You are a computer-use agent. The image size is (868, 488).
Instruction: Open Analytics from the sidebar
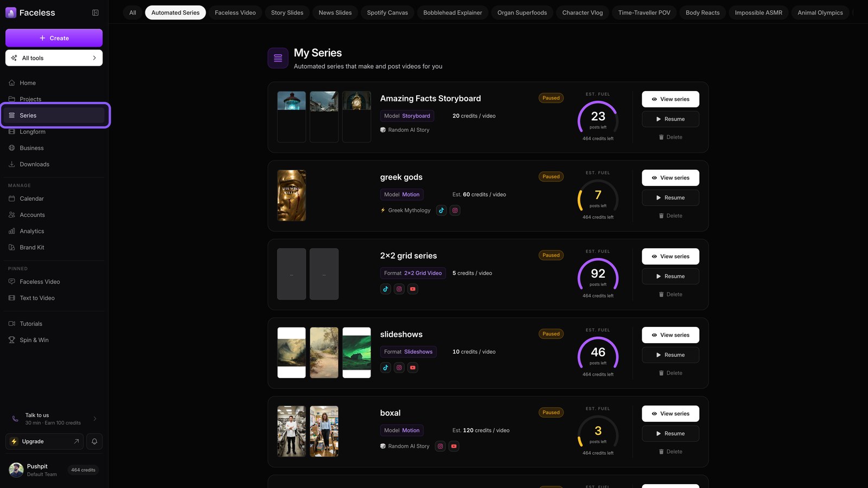54,231
